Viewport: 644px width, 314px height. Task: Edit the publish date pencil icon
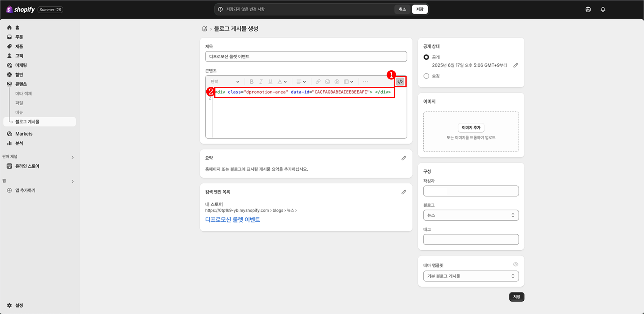click(515, 65)
